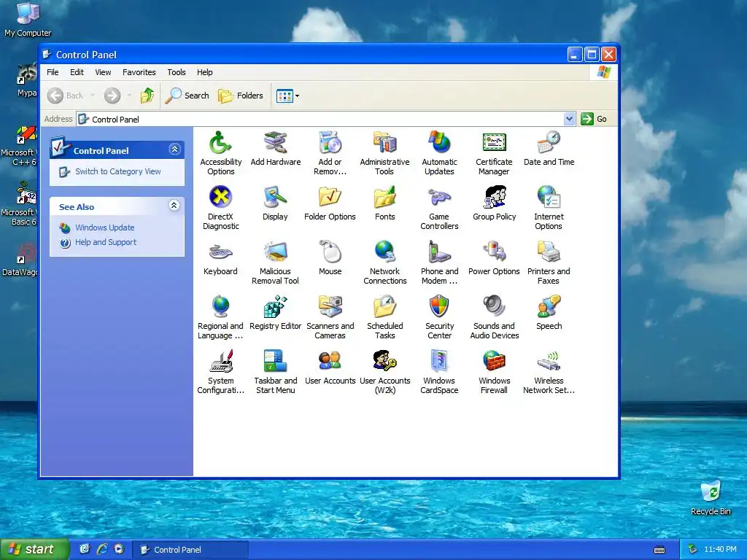Select Power Options icon
The height and width of the screenshot is (560, 747).
click(494, 252)
